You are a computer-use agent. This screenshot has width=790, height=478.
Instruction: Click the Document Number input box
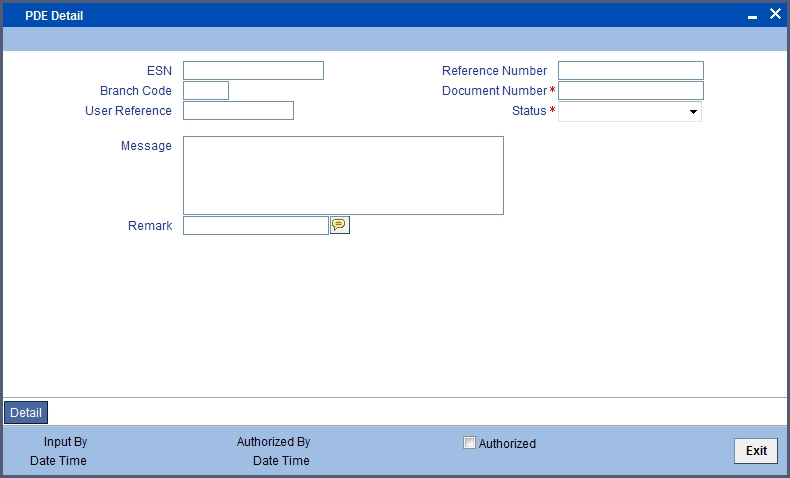631,91
